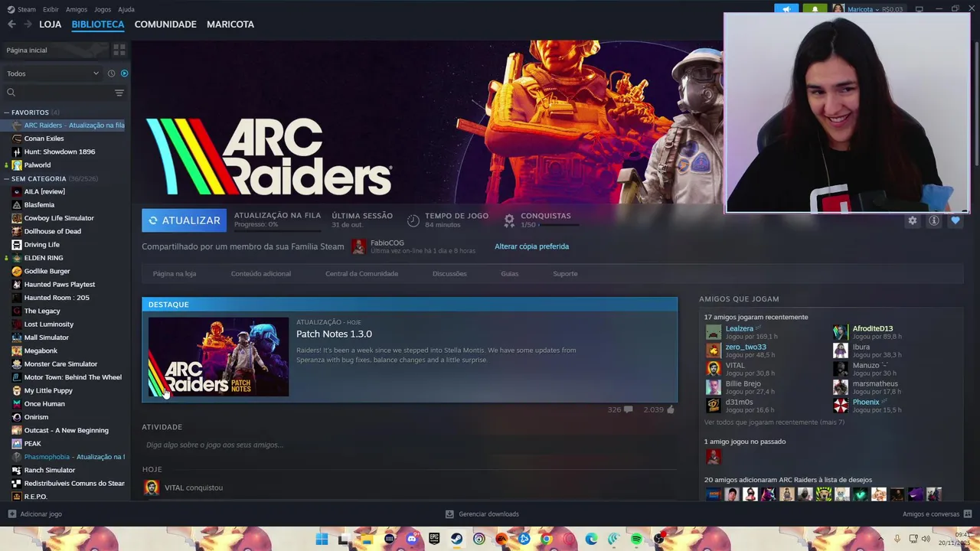This screenshot has width=980, height=551.
Task: Click the ATUALIZAR button
Action: coord(184,220)
